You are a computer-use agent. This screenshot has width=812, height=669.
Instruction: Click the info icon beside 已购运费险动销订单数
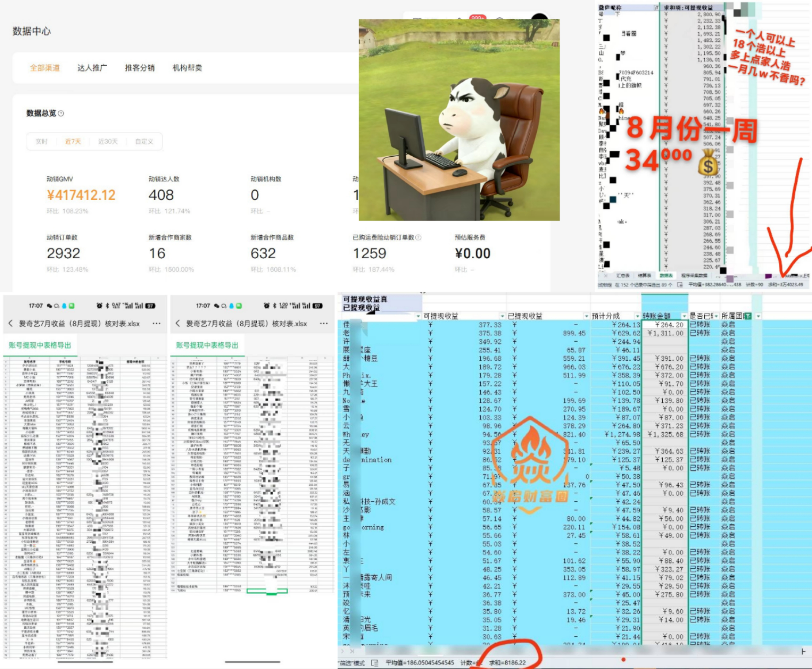coord(418,237)
